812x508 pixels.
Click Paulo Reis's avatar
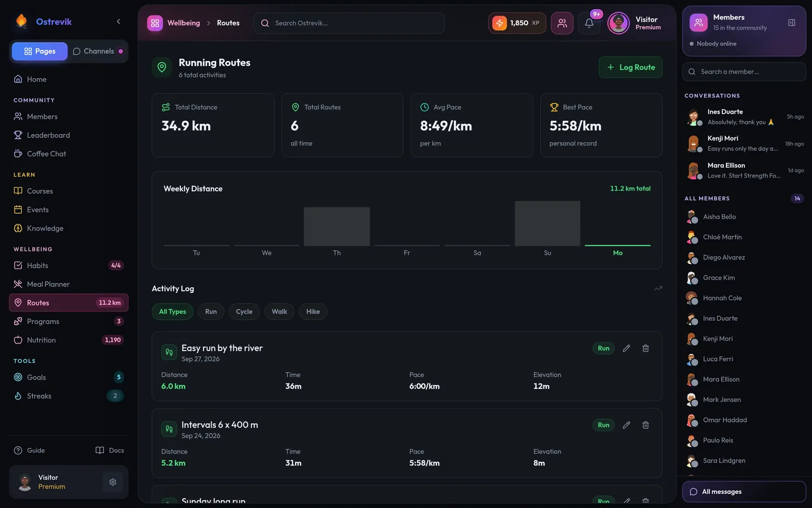[x=692, y=441]
